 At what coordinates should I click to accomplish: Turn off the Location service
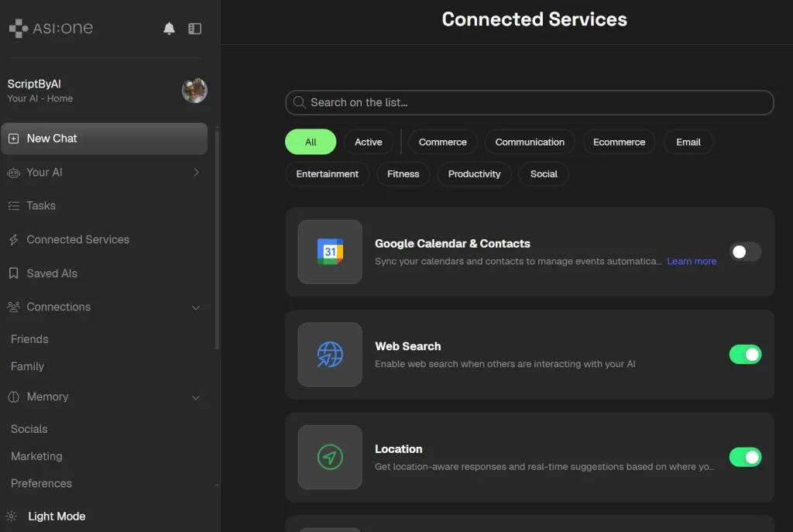pos(745,458)
